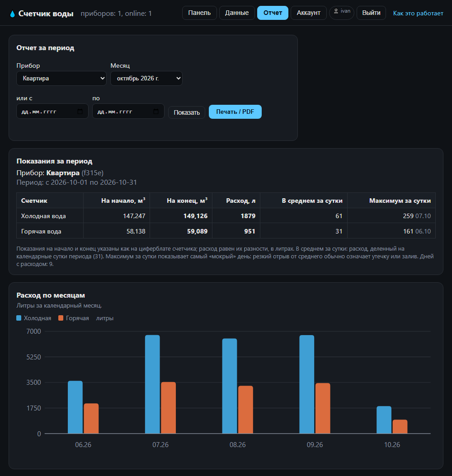Click the Показать button
This screenshot has height=476, width=452.
pos(187,112)
